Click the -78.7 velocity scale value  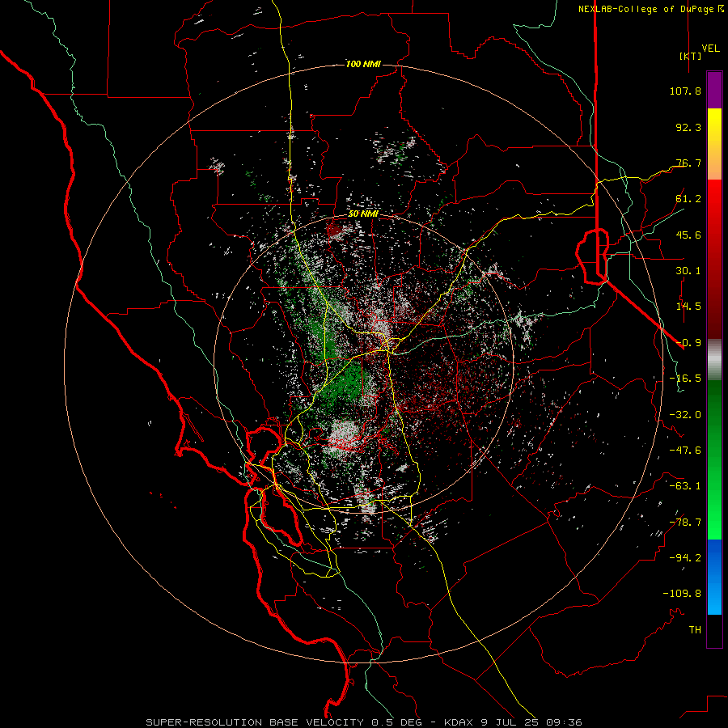point(685,523)
